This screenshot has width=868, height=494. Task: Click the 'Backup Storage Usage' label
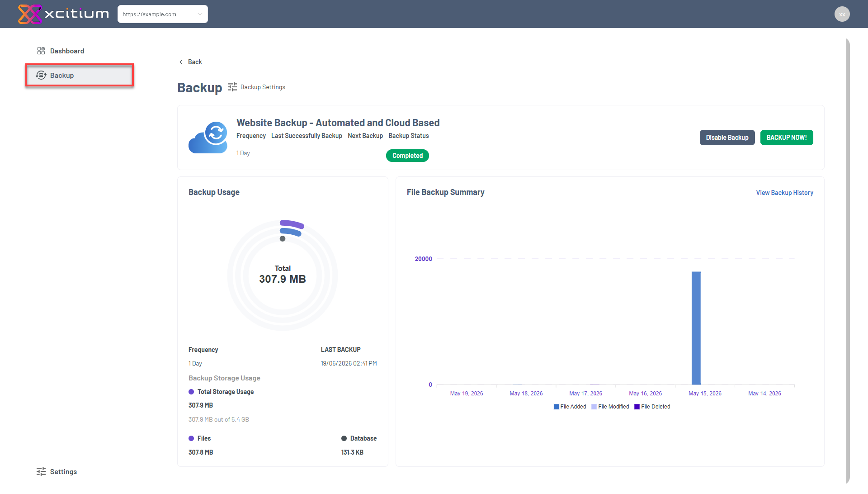(x=224, y=378)
